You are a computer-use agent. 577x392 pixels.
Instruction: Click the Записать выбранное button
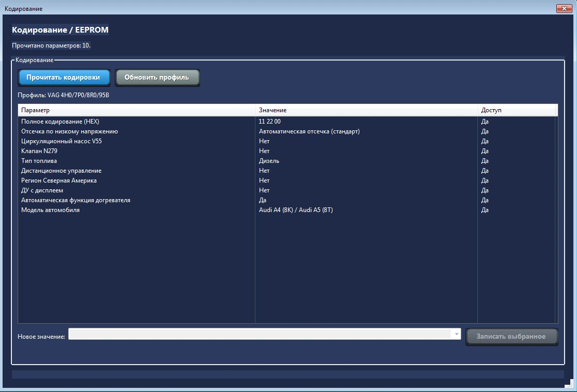pyautogui.click(x=511, y=337)
